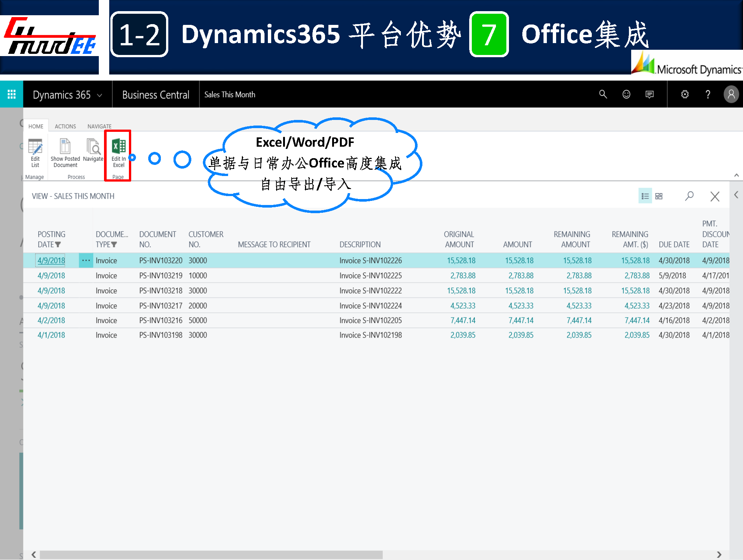This screenshot has height=560, width=743.
Task: Click the search magnifier in top bar
Action: pos(603,94)
